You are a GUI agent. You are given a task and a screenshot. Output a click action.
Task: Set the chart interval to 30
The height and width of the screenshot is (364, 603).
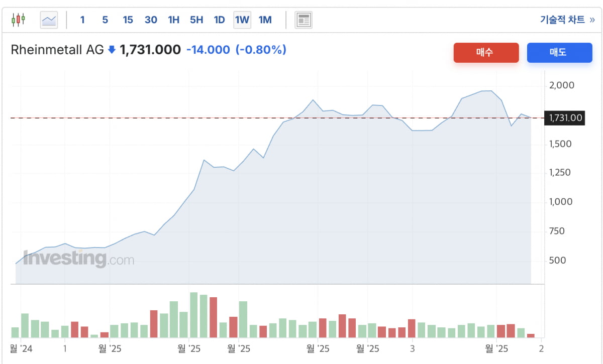pyautogui.click(x=151, y=20)
